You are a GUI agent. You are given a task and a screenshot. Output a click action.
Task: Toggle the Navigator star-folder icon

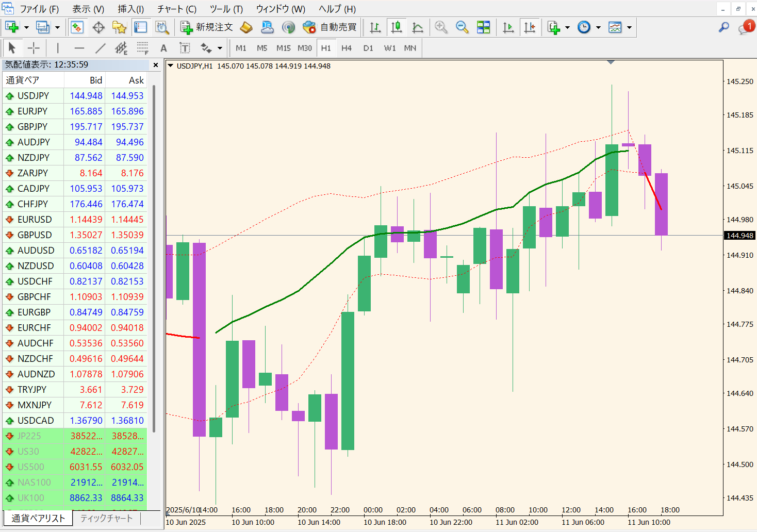pyautogui.click(x=119, y=27)
